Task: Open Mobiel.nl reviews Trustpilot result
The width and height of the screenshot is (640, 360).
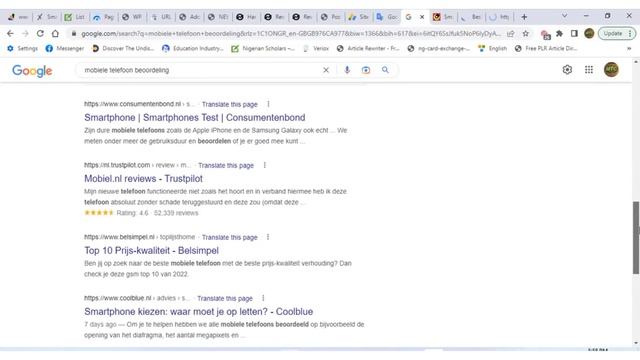Action: 143,179
